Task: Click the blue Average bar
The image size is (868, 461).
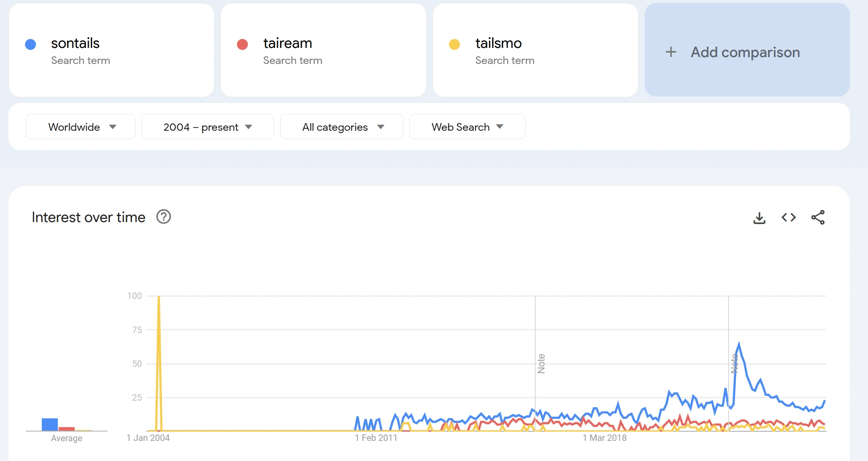Action: point(50,424)
